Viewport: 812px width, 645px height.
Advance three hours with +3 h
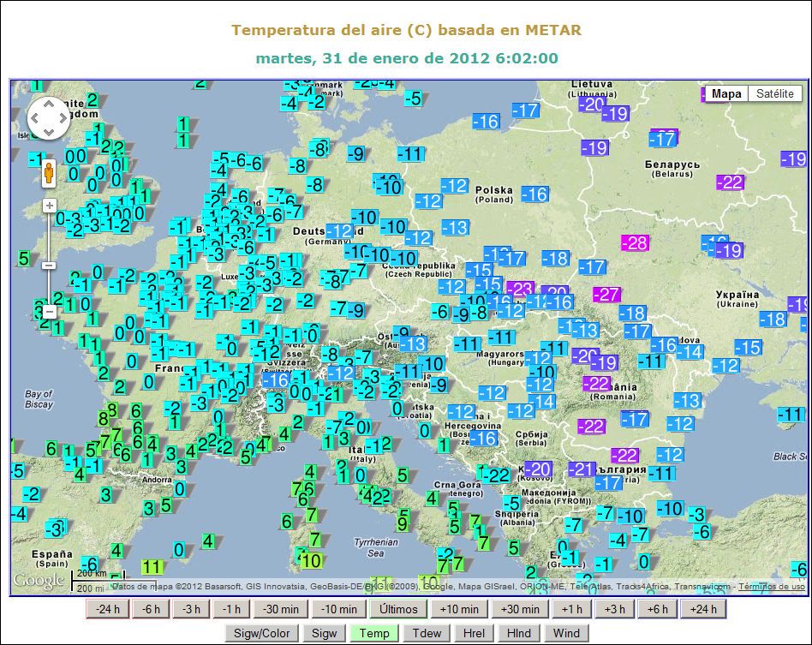click(615, 609)
